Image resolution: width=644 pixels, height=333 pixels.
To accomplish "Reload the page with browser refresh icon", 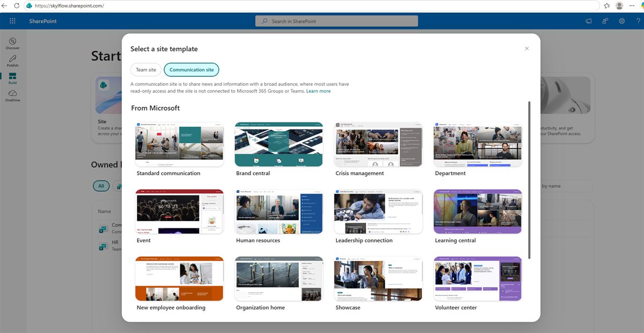I will (17, 5).
